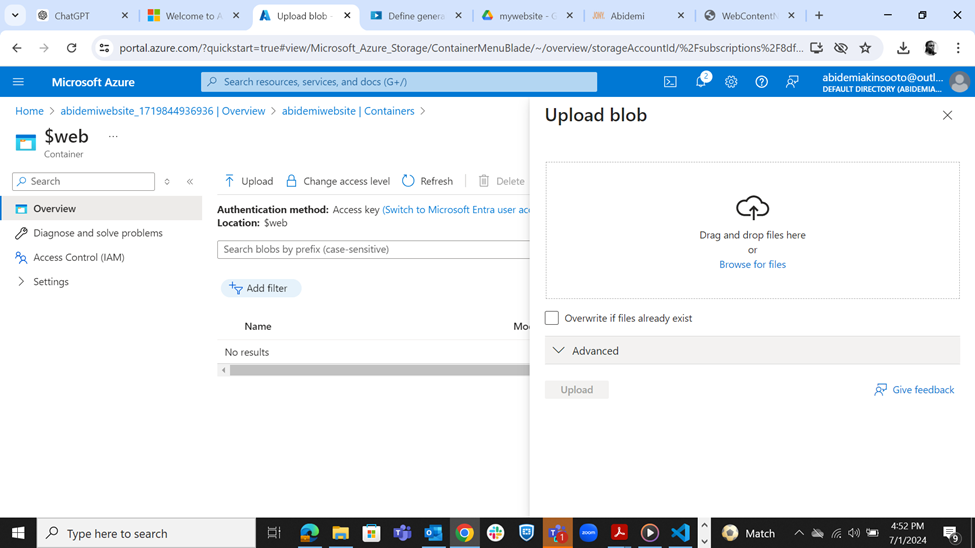Open portal settings gear
The height and width of the screenshot is (548, 975).
coord(731,81)
